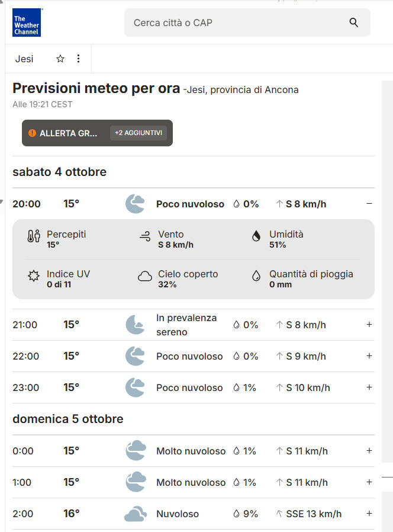Click the wind icon in details

(x=144, y=236)
